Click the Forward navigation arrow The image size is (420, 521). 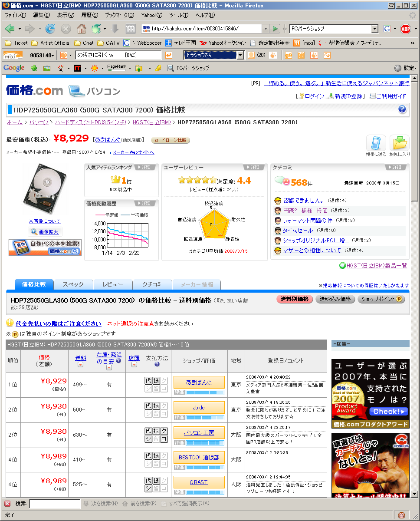[30, 29]
